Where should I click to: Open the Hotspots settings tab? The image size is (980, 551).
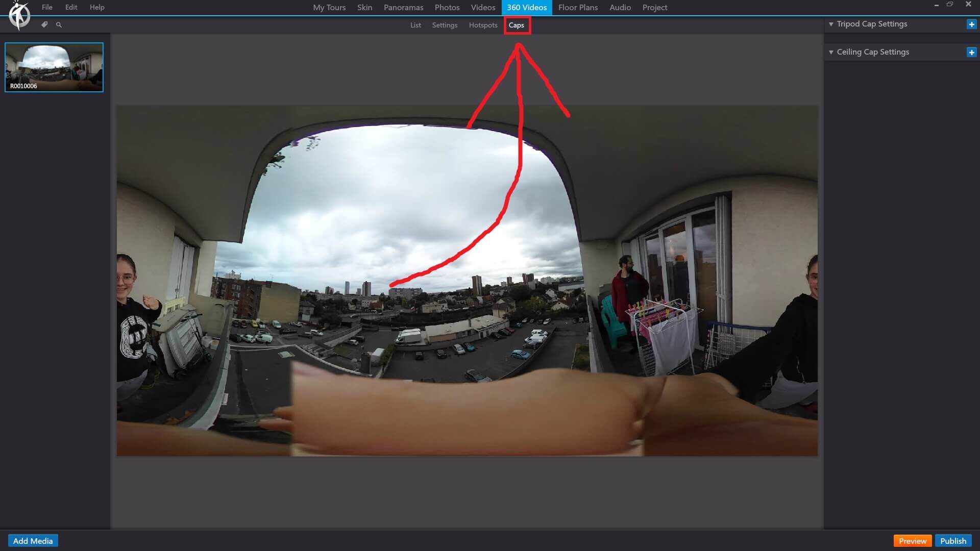pos(483,25)
